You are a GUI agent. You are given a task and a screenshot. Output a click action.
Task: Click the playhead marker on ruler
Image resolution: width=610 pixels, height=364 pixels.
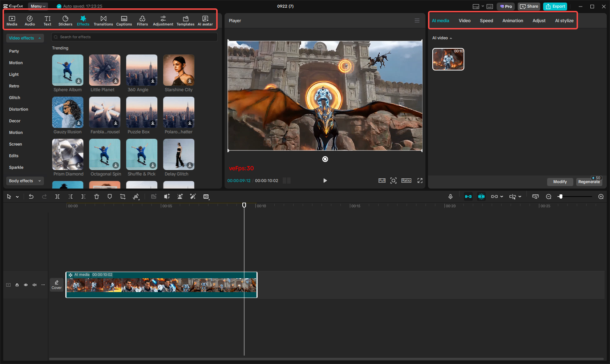[244, 205]
